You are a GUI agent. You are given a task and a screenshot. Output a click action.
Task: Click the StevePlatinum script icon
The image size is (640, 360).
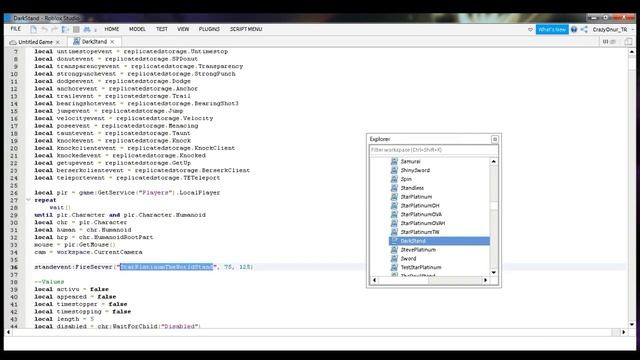click(394, 250)
